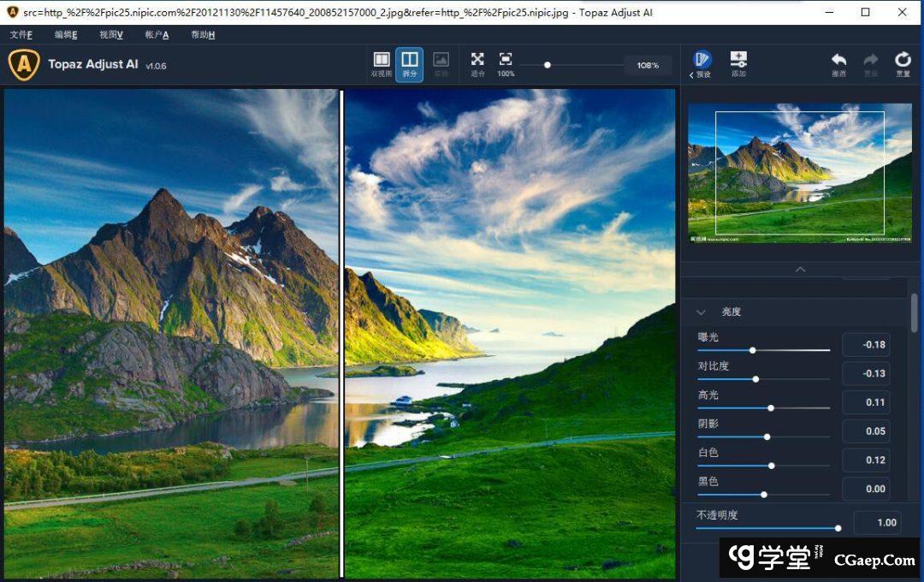Click the navigator thumbnail preview
This screenshot has height=582, width=924.
pyautogui.click(x=799, y=173)
